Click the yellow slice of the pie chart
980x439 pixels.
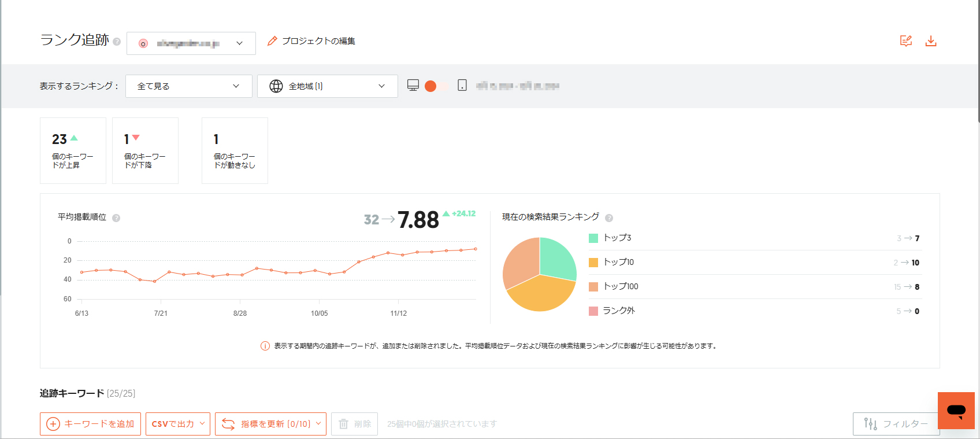[543, 294]
